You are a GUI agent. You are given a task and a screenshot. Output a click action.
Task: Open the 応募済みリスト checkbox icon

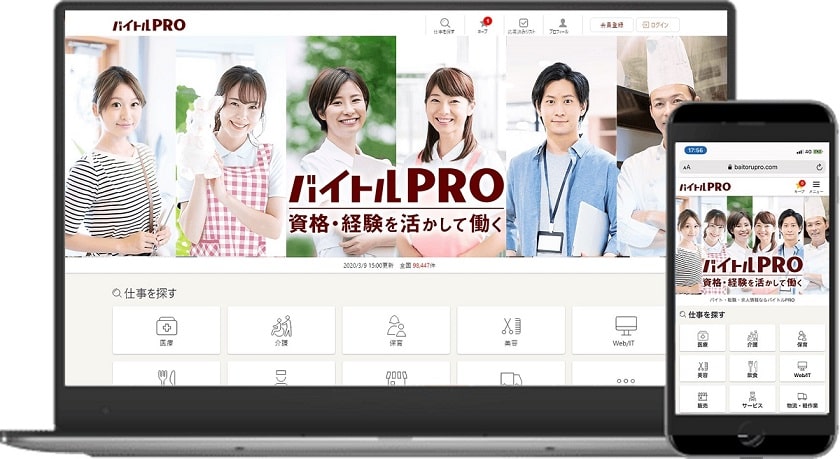523,25
